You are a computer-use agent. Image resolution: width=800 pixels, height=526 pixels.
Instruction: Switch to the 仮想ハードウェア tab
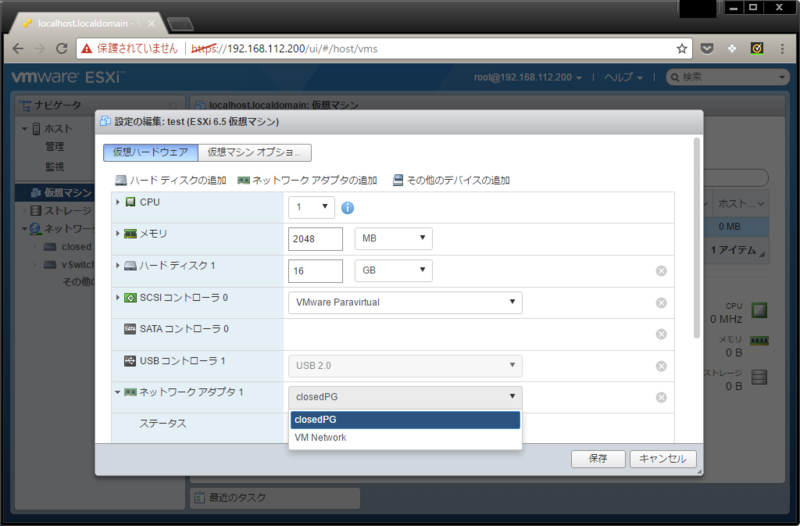click(151, 153)
